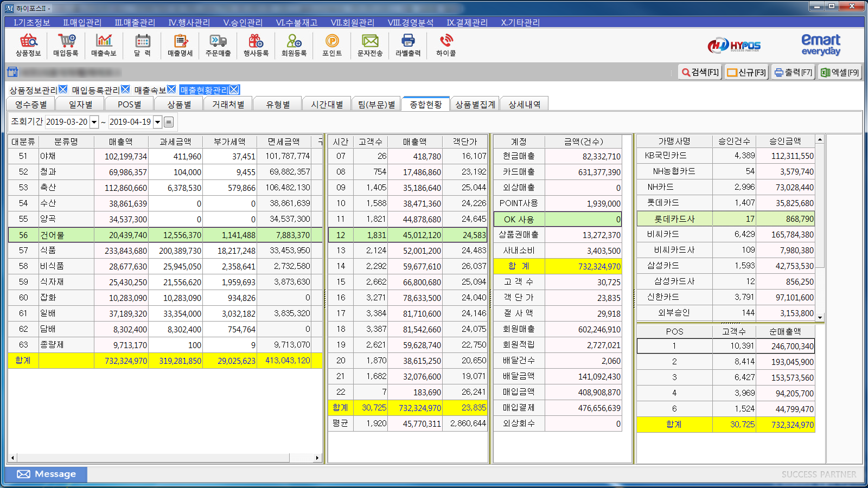The height and width of the screenshot is (488, 868).
Task: Click the 신규[F3] new button
Action: pyautogui.click(x=746, y=72)
